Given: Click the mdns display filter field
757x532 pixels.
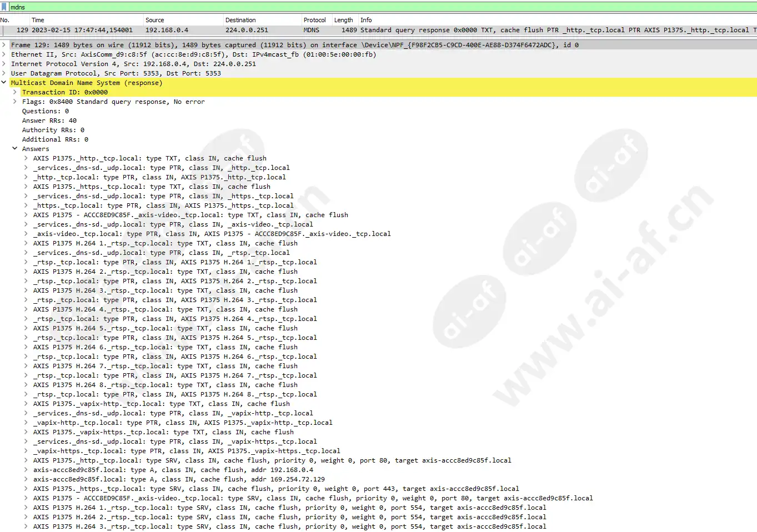Looking at the screenshot, I should (383, 7).
